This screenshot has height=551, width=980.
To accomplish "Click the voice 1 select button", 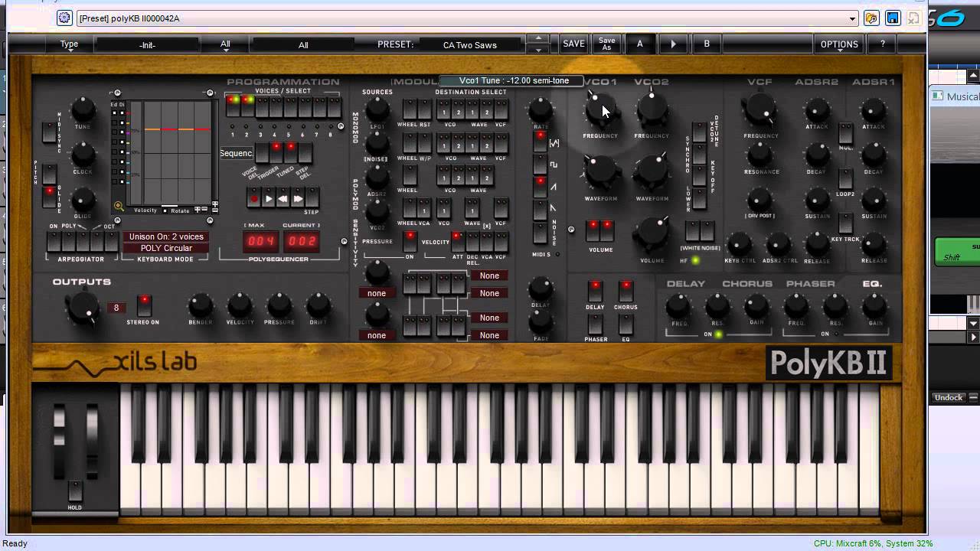I will (x=233, y=106).
